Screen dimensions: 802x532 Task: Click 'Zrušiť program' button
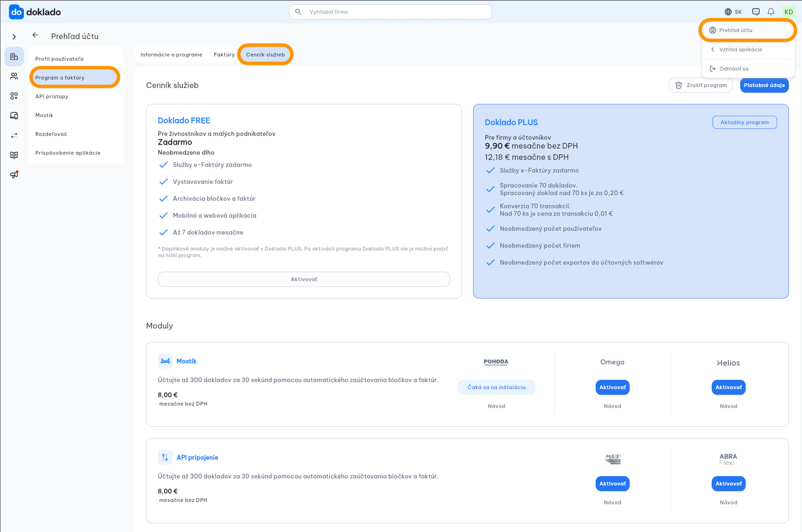point(700,85)
